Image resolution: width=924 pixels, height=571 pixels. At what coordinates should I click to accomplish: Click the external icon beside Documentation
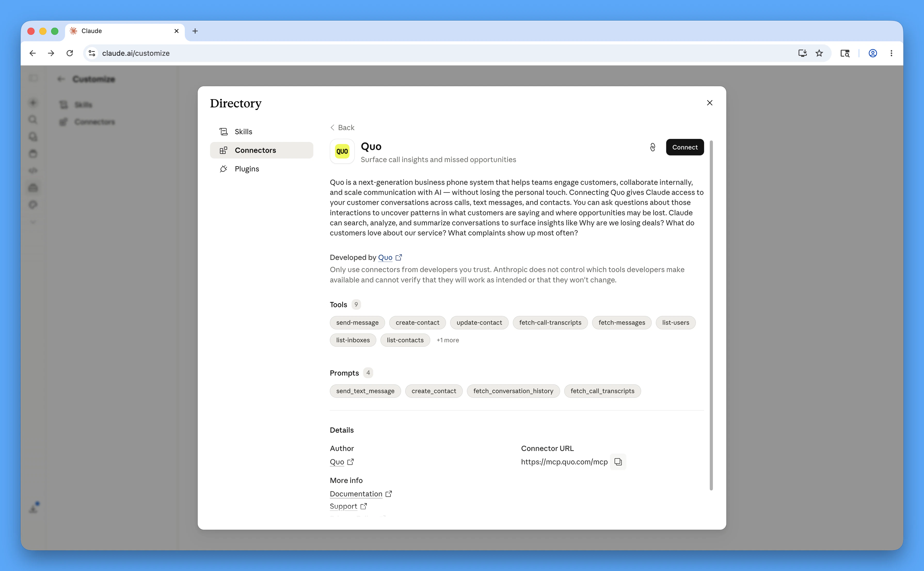388,494
